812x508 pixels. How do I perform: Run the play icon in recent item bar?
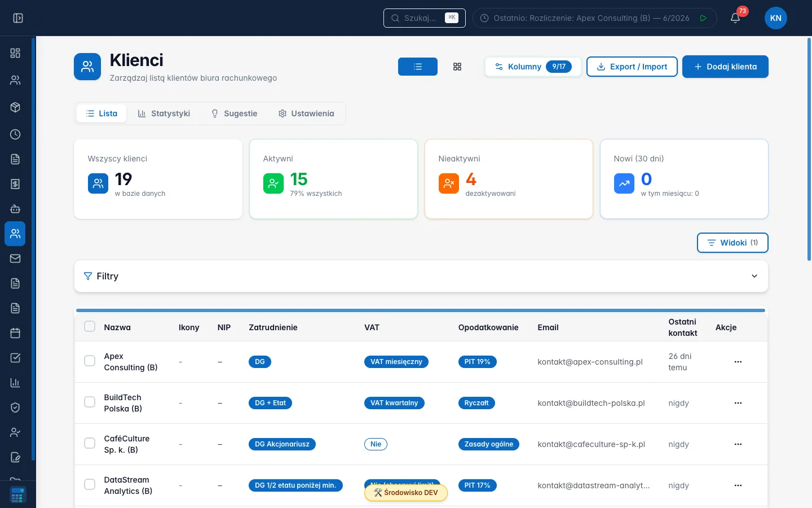point(703,18)
